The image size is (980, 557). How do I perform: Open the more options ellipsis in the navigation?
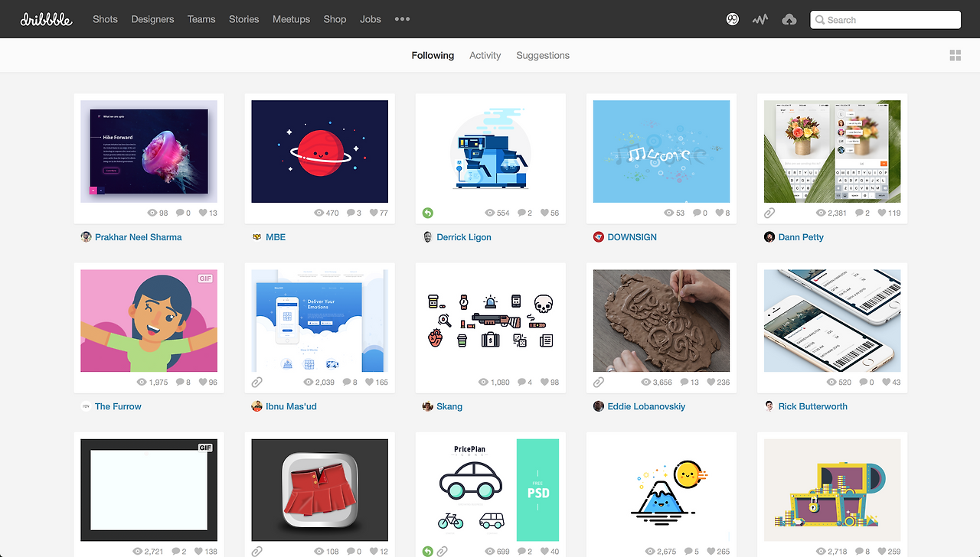pos(402,19)
